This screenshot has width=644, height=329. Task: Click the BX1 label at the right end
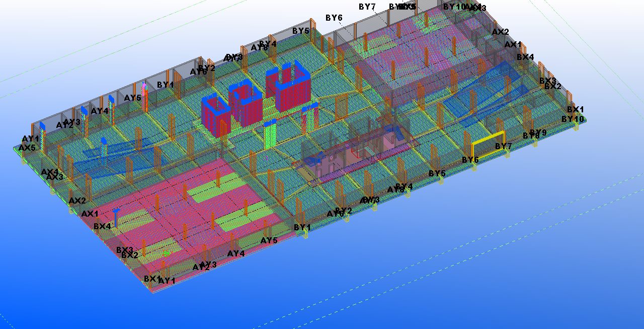tap(576, 109)
